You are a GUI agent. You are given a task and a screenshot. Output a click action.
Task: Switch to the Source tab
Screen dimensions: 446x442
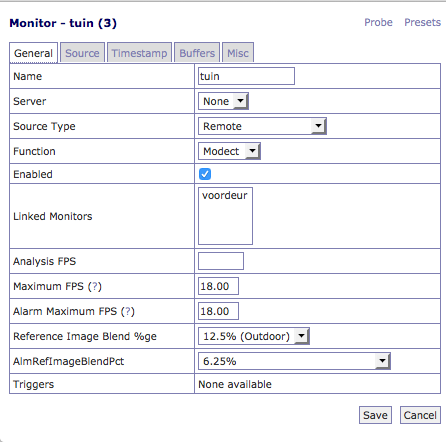tap(82, 53)
